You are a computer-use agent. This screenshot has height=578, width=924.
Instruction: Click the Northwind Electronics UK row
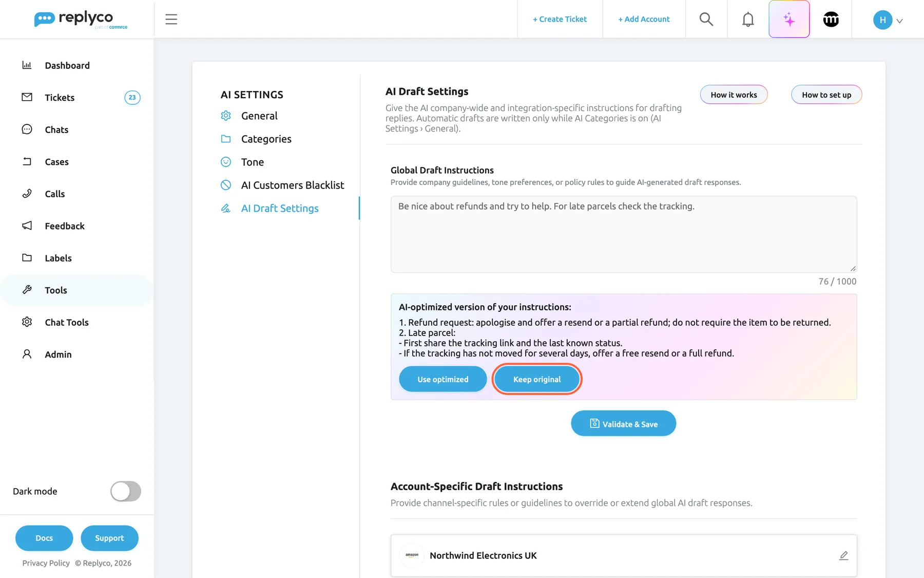624,555
